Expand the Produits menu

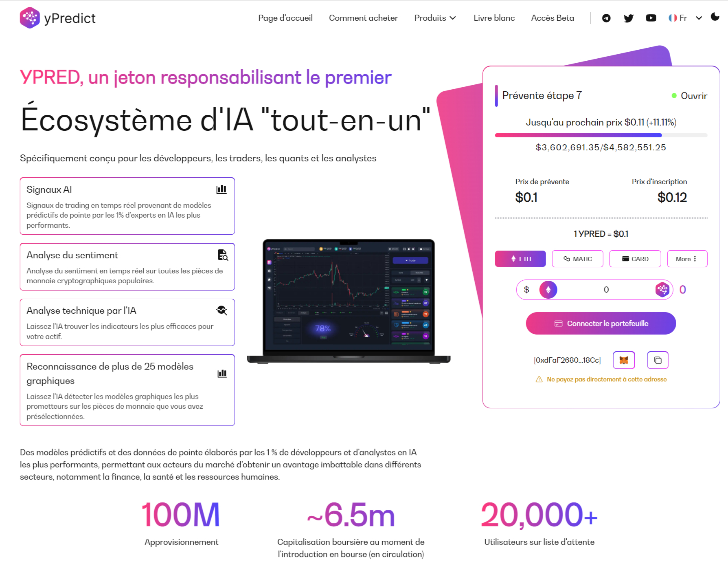tap(435, 18)
